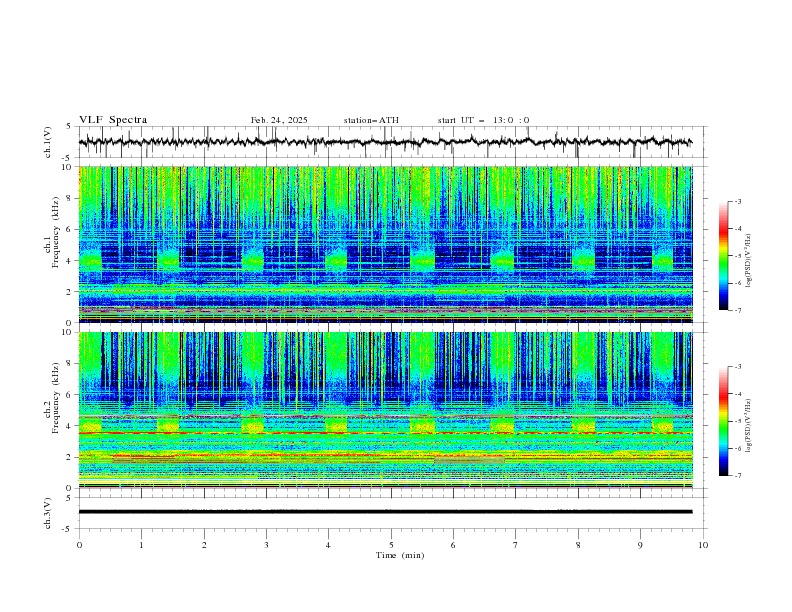Screen dimensions: 792x612
Task: Click the "VLF Spectra" plot title
Action: tap(113, 120)
